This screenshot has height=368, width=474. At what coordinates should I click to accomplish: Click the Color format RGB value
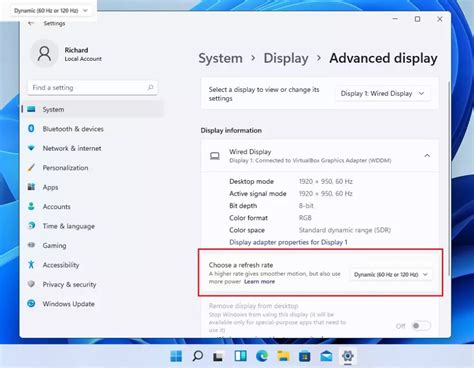click(x=305, y=218)
